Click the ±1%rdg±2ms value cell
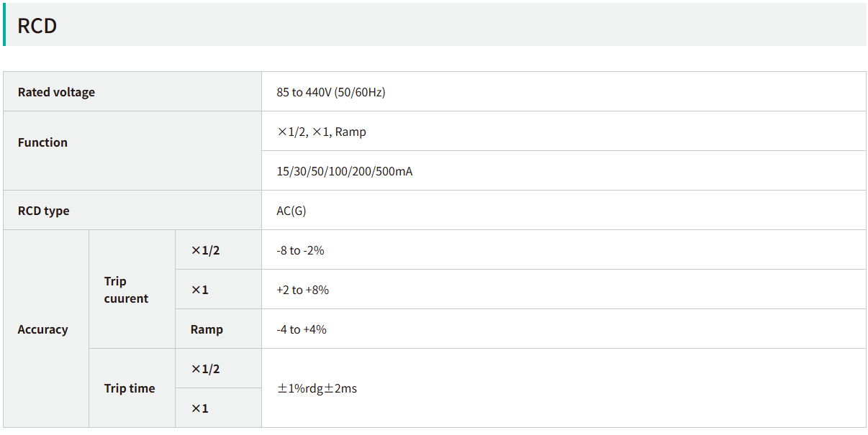The image size is (868, 435). point(317,388)
